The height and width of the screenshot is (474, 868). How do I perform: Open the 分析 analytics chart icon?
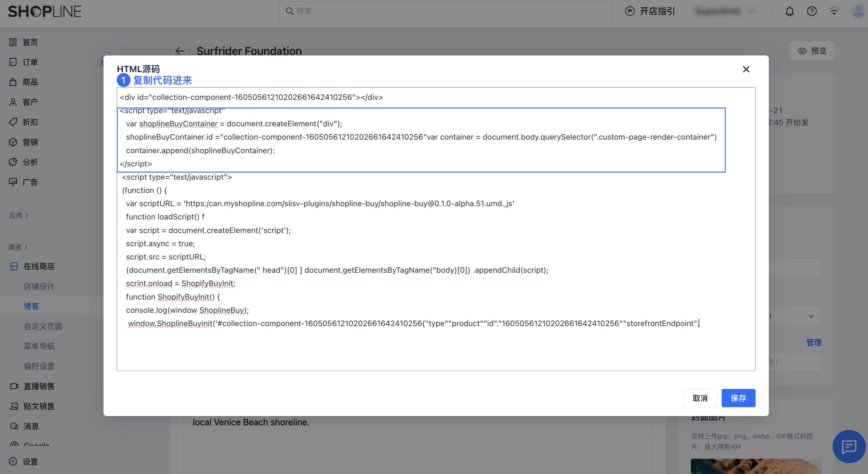pos(13,162)
